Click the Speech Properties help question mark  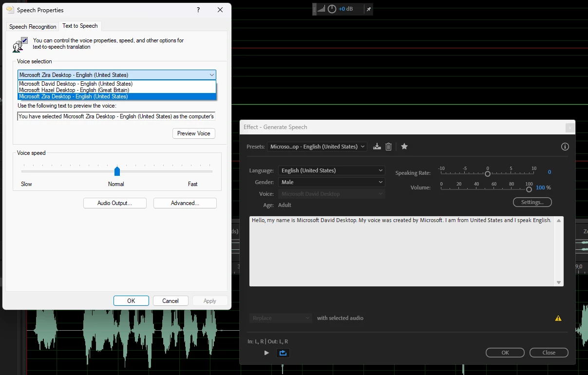click(198, 10)
